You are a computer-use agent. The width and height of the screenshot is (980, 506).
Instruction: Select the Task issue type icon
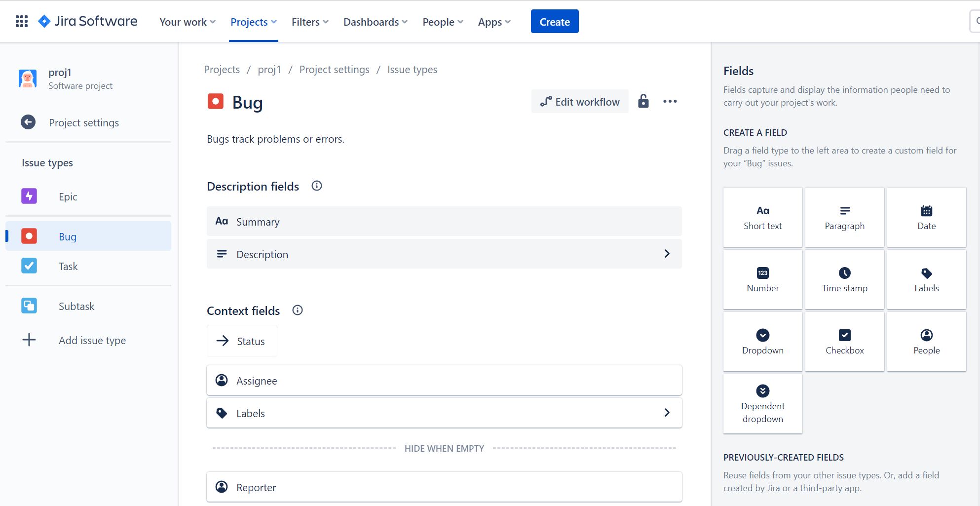point(29,266)
